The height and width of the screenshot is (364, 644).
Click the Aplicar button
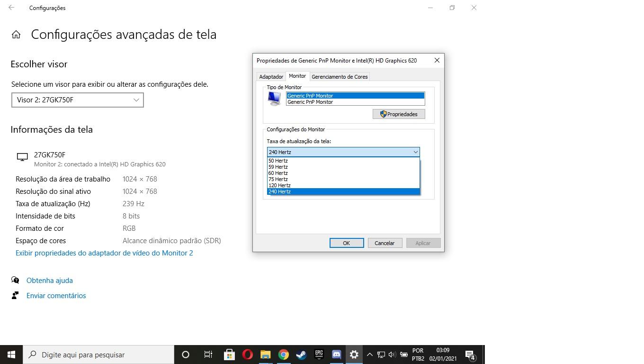[423, 243]
